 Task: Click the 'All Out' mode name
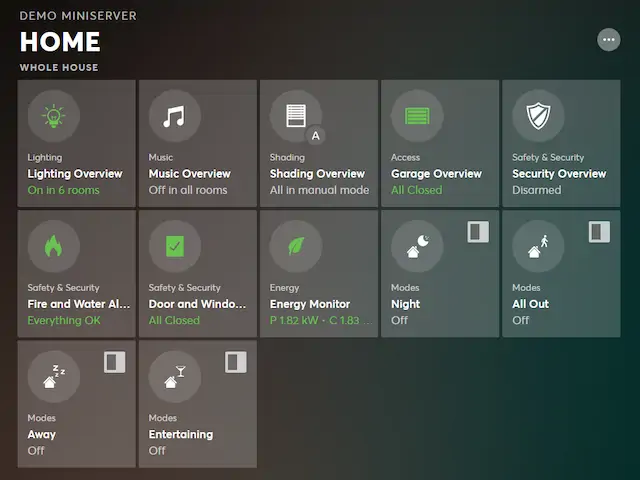coord(531,304)
